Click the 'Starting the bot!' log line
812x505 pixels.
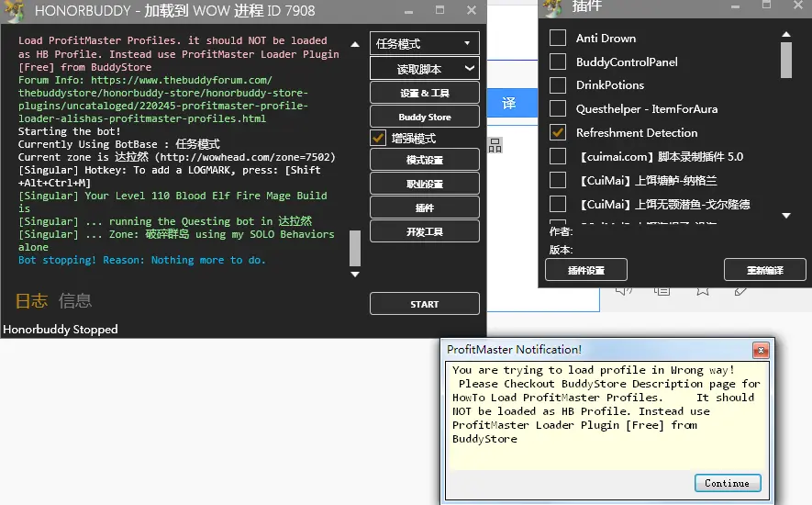click(x=70, y=131)
